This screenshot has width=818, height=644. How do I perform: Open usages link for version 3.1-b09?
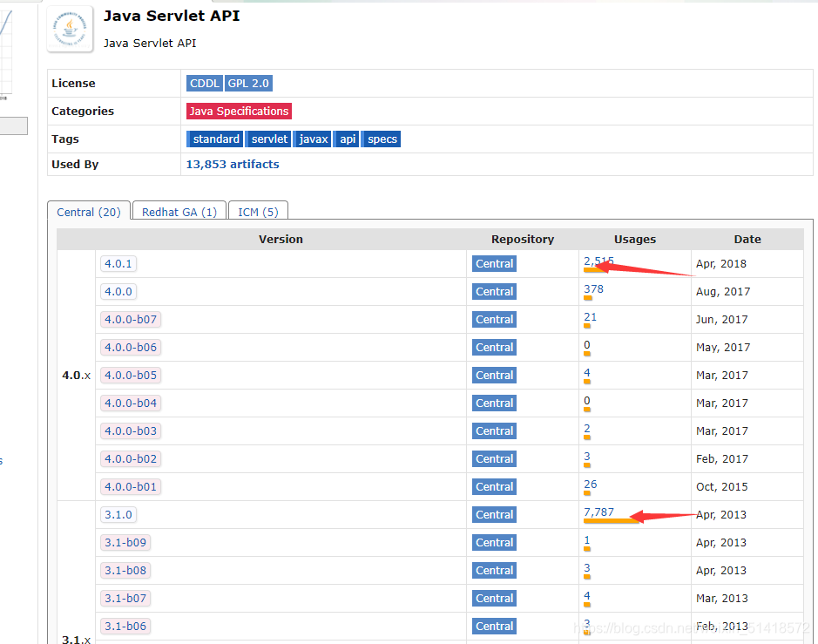point(587,540)
